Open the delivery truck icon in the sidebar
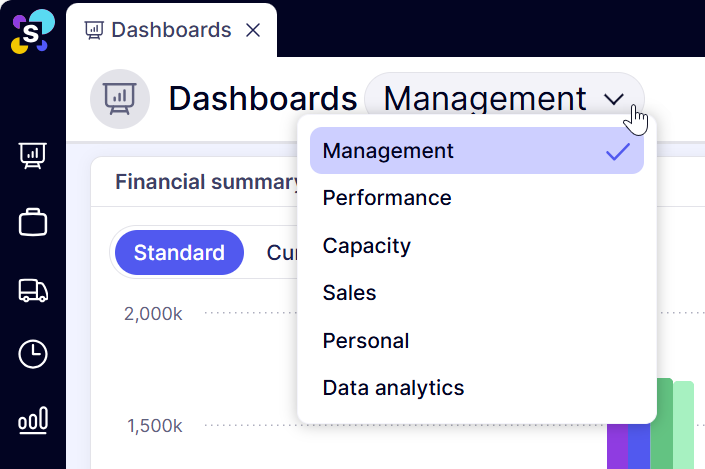Viewport: 705px width, 469px height. (33, 290)
